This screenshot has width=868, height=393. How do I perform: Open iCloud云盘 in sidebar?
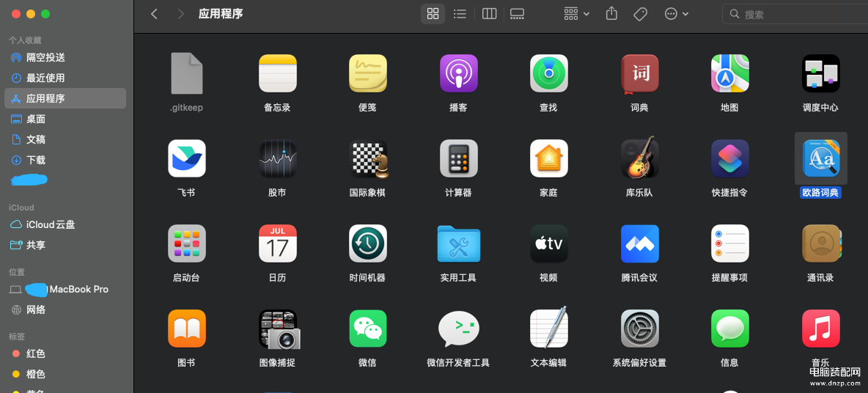click(65, 225)
